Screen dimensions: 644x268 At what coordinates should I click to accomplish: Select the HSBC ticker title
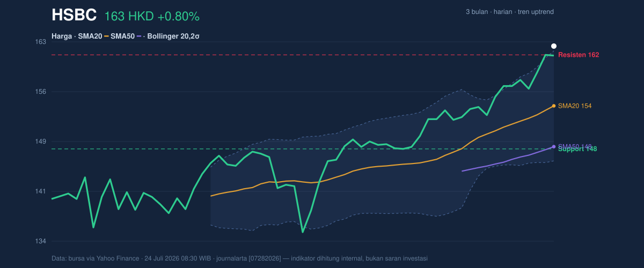74,16
